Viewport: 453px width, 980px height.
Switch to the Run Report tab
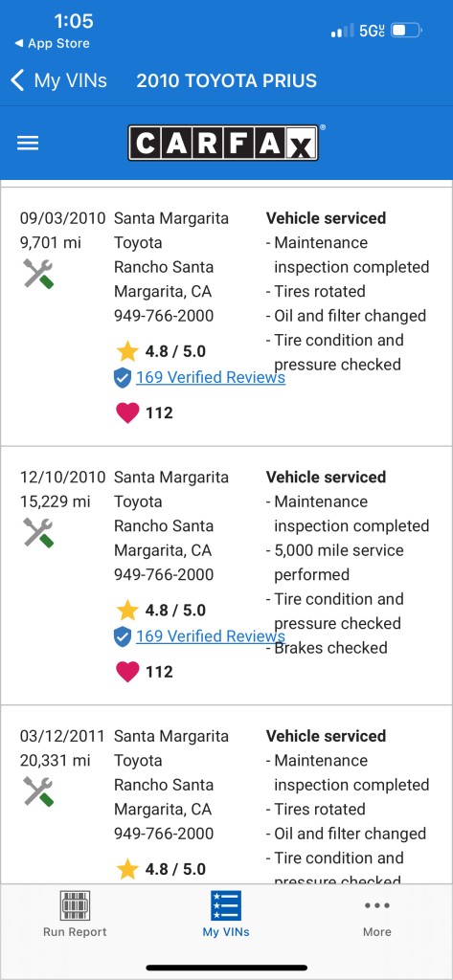tap(75, 914)
